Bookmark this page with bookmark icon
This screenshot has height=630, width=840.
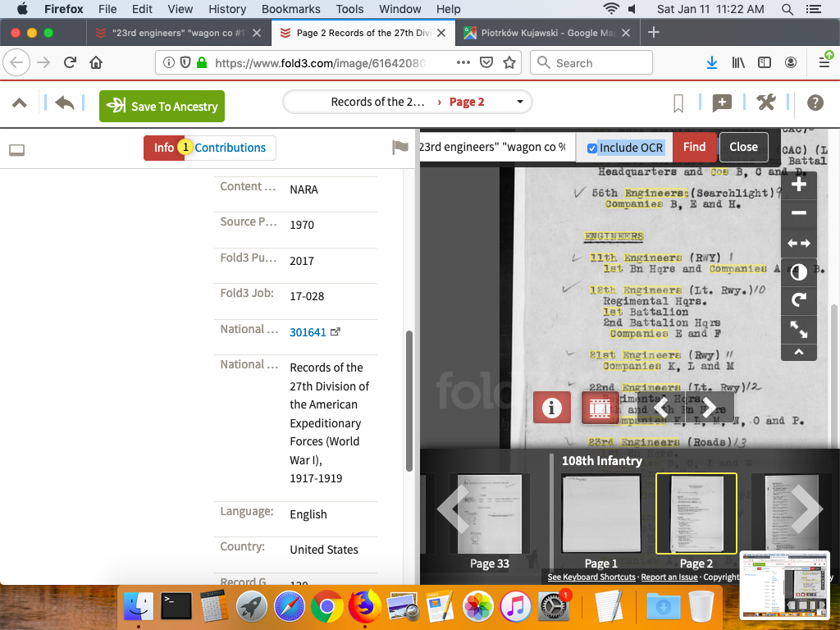coord(678,103)
